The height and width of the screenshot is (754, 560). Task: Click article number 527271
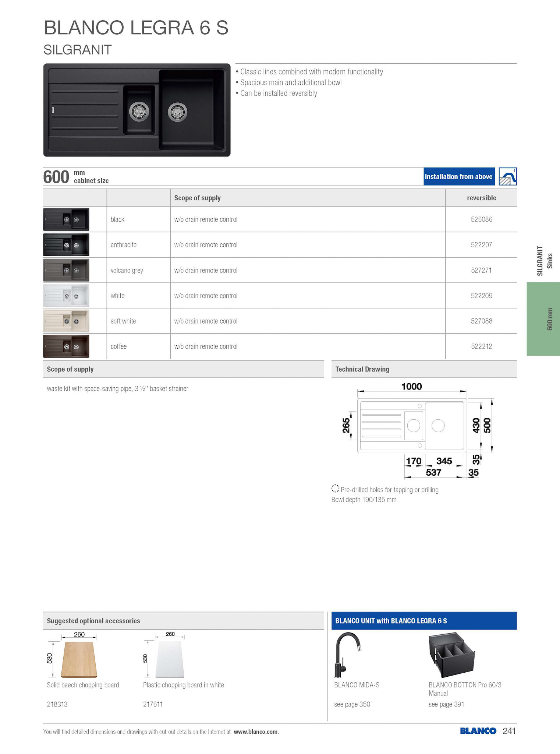(482, 270)
